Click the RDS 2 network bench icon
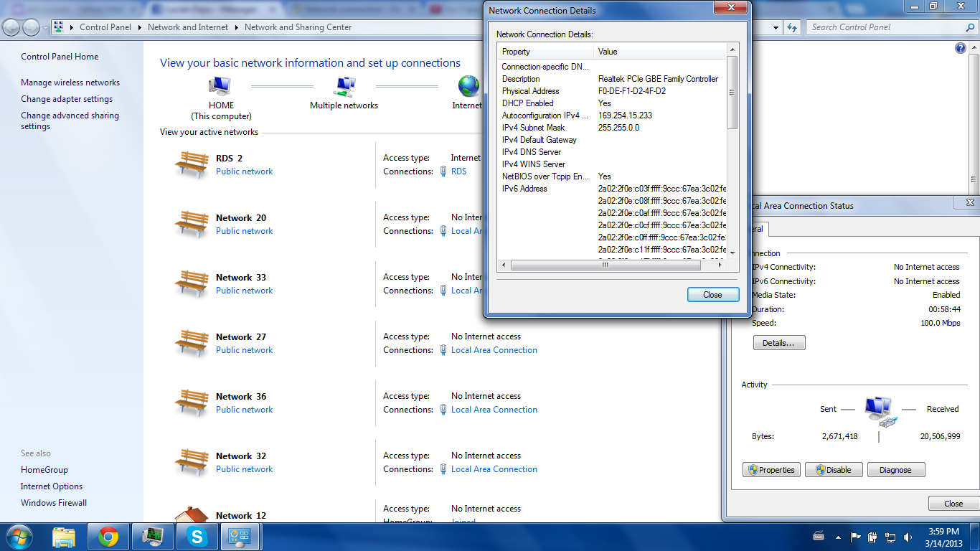This screenshot has width=980, height=551. pos(192,164)
